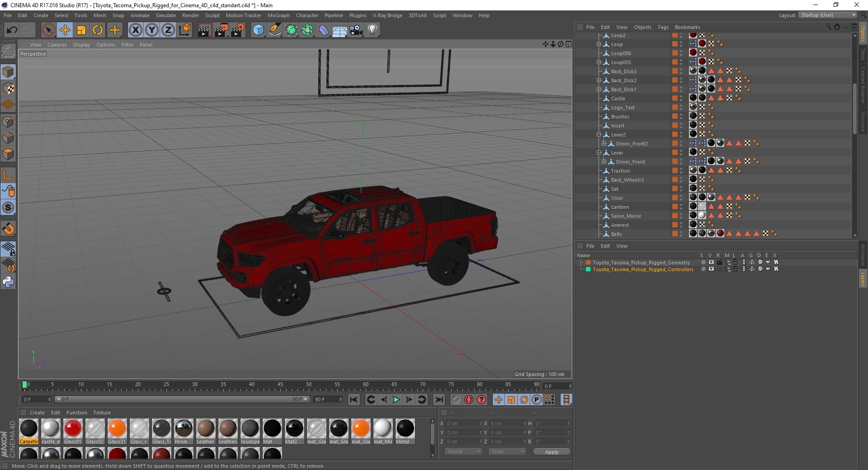The image size is (868, 470).
Task: Play the animation forward
Action: coord(396,399)
